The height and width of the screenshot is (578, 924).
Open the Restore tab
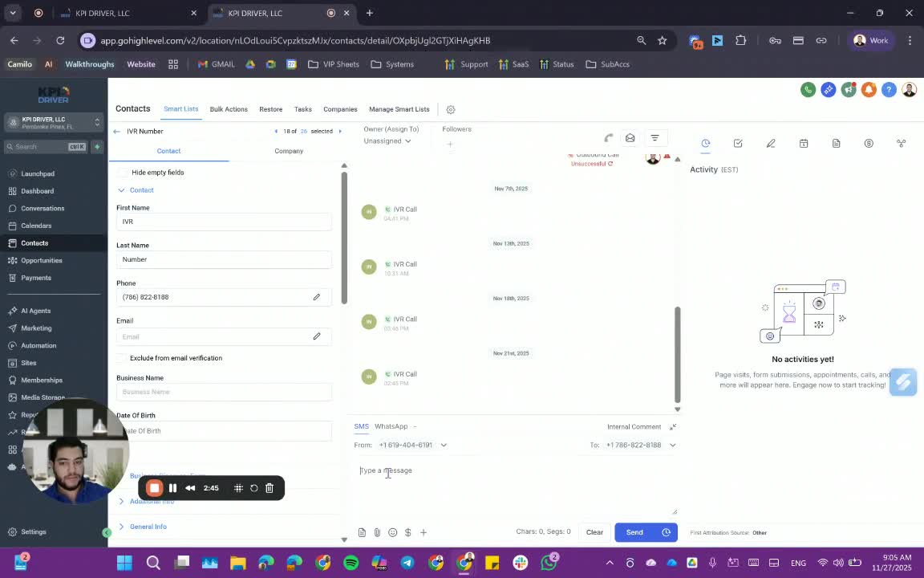pyautogui.click(x=271, y=109)
